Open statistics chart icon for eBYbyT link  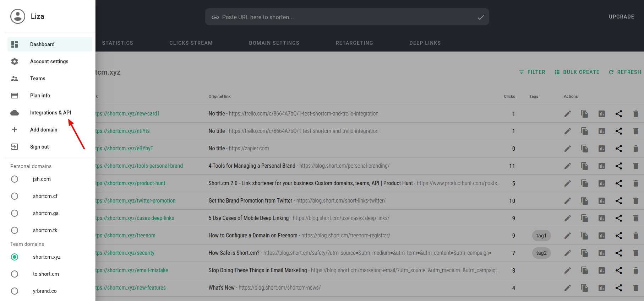click(x=601, y=149)
